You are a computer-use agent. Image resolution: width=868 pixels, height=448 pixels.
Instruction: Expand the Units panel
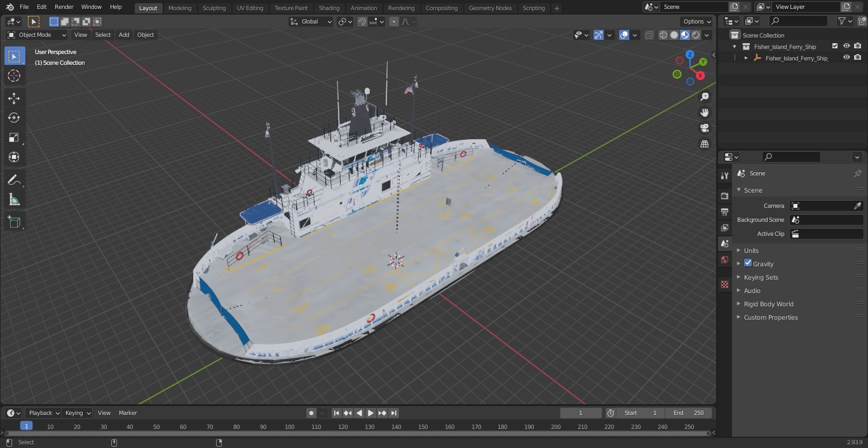click(x=751, y=250)
